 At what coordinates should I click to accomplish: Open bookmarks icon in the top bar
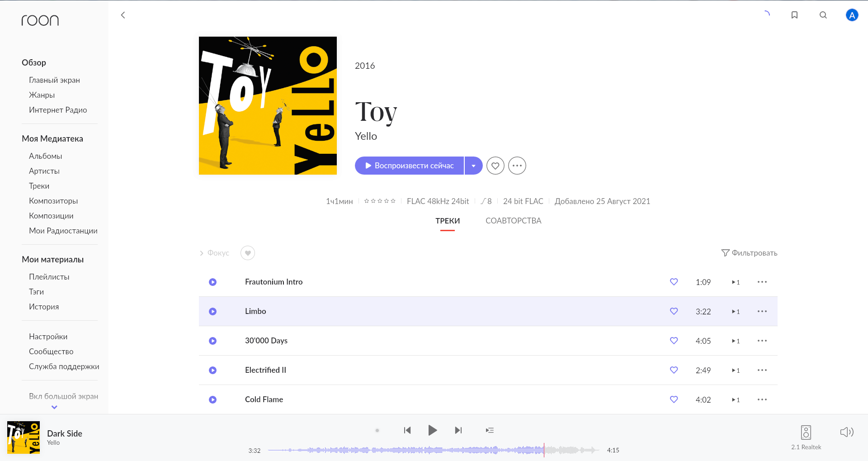point(794,15)
